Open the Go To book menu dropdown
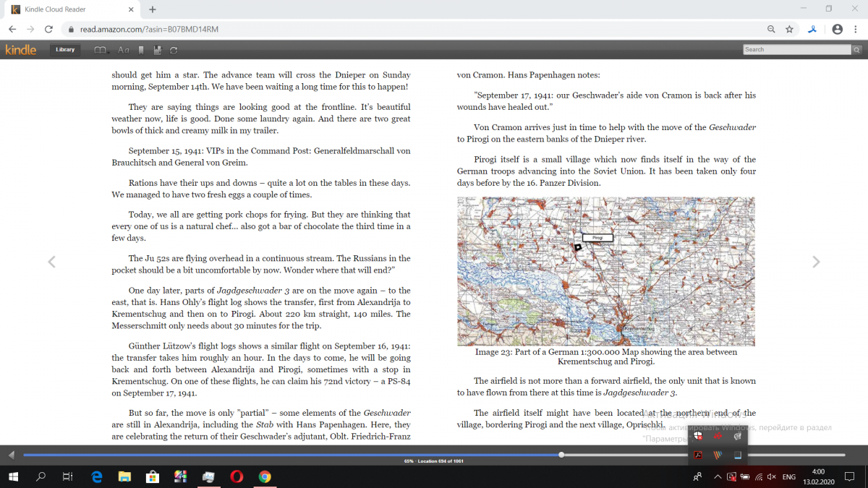This screenshot has height=488, width=868. (101, 50)
